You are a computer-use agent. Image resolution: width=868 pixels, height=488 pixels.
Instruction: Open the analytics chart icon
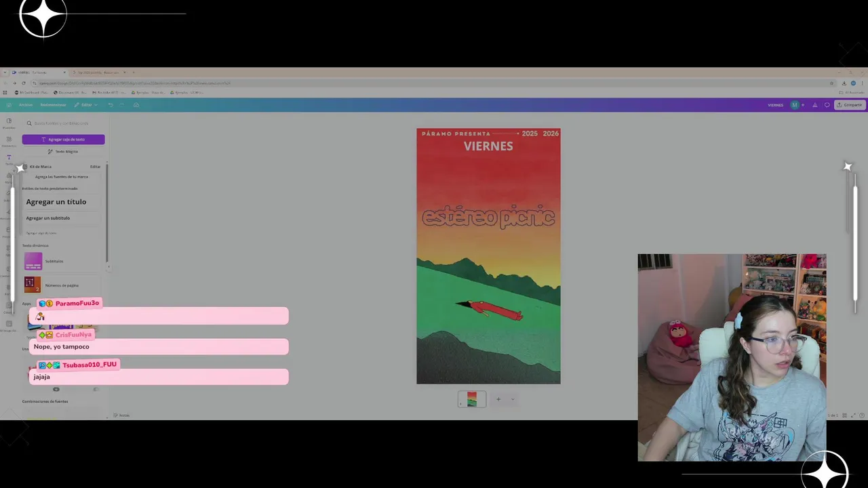[815, 105]
